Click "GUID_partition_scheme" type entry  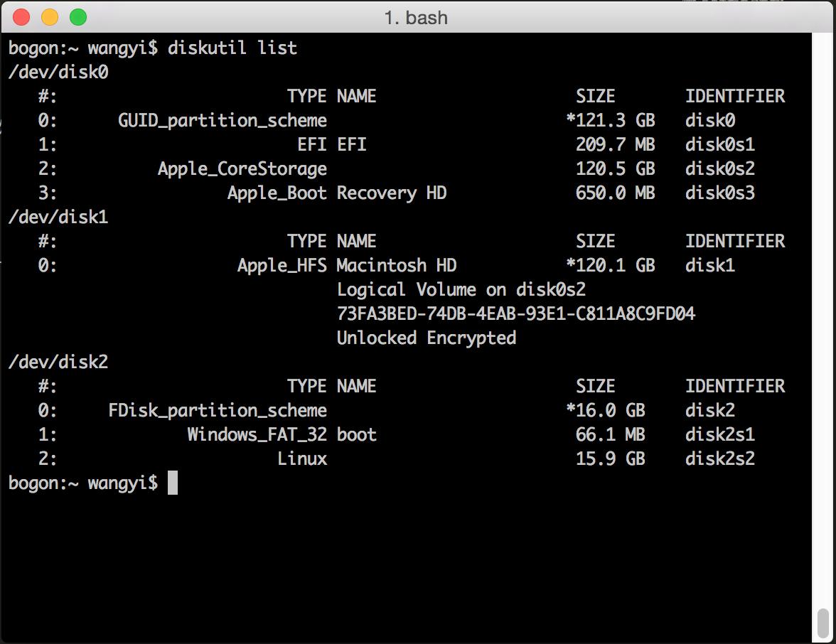point(223,121)
